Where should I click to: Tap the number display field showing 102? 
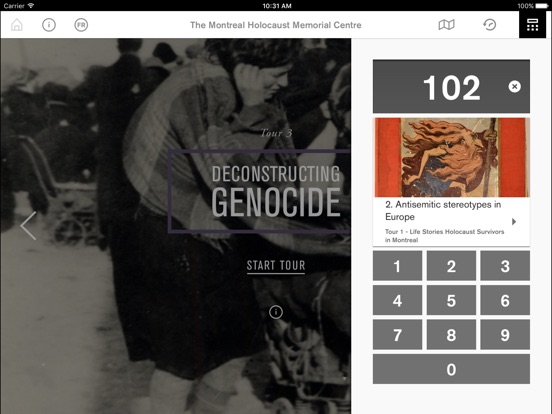[451, 86]
